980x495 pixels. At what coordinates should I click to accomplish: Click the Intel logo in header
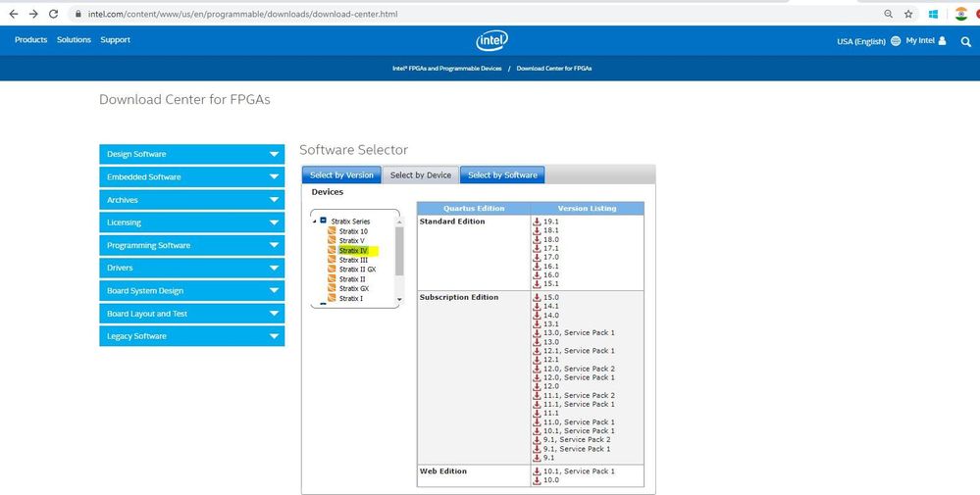point(490,40)
